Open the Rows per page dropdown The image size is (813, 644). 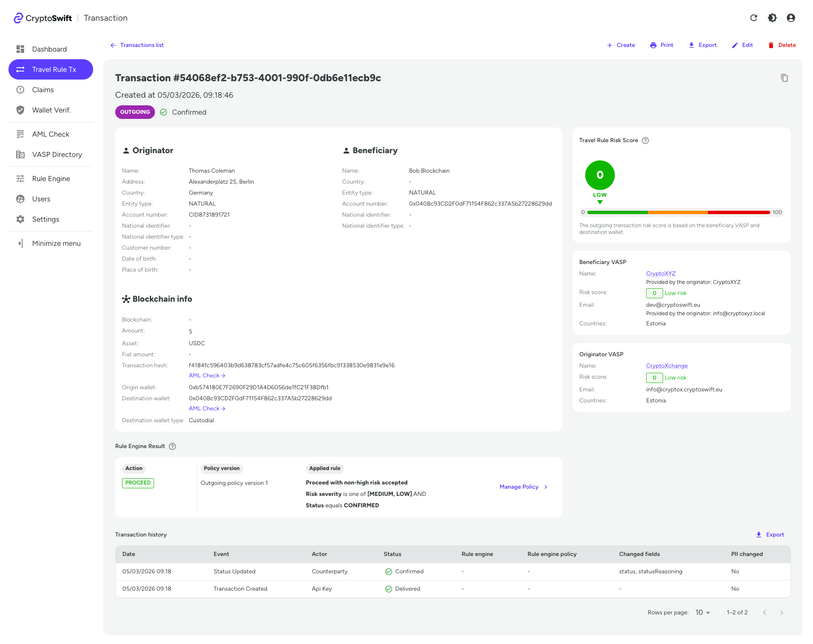[702, 612]
